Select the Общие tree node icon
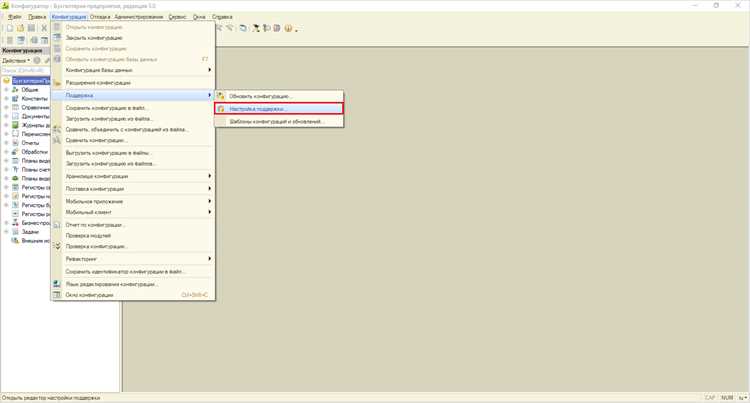750x403 pixels. pyautogui.click(x=15, y=89)
